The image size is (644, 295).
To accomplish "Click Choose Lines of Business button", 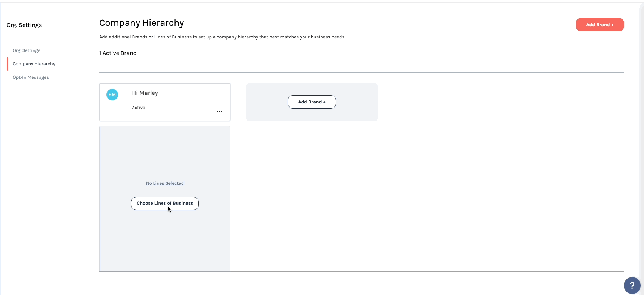I will pos(165,204).
